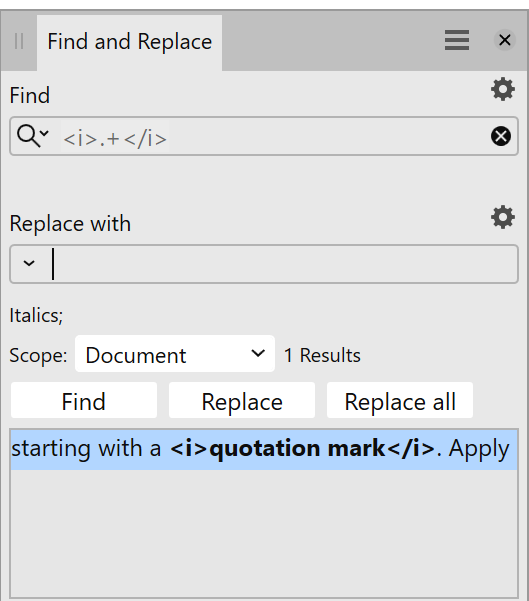The height and width of the screenshot is (601, 529).
Task: Click the "1 Results" count label
Action: pos(322,355)
